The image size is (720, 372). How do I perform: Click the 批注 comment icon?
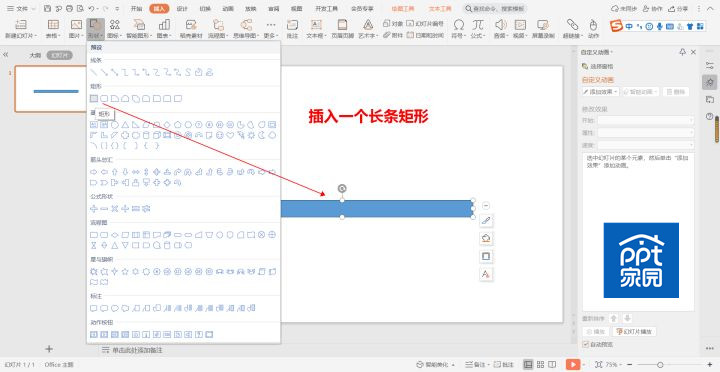pos(292,25)
